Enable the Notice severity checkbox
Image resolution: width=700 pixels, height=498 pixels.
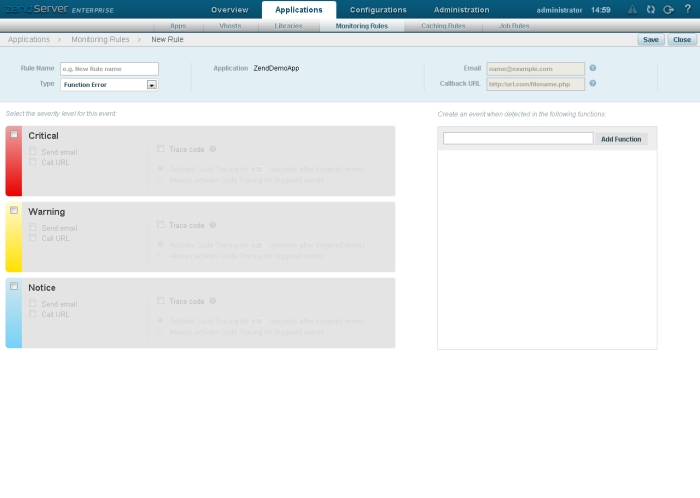pyautogui.click(x=14, y=287)
